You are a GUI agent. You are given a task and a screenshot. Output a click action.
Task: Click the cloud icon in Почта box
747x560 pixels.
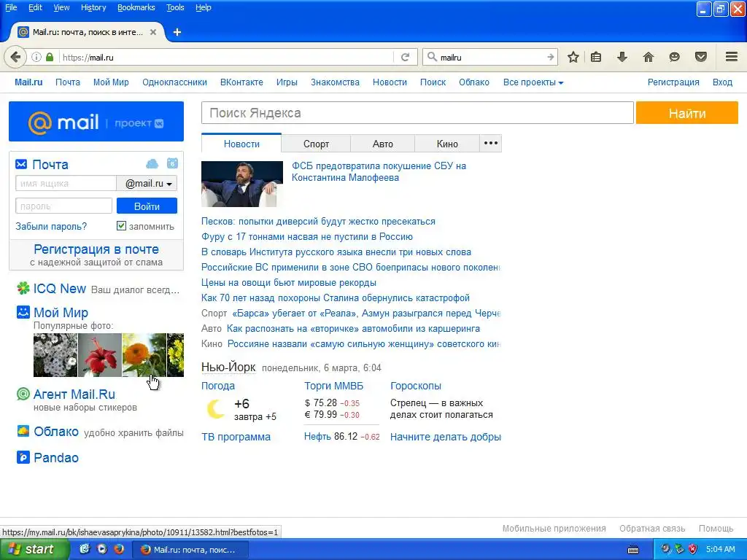152,164
